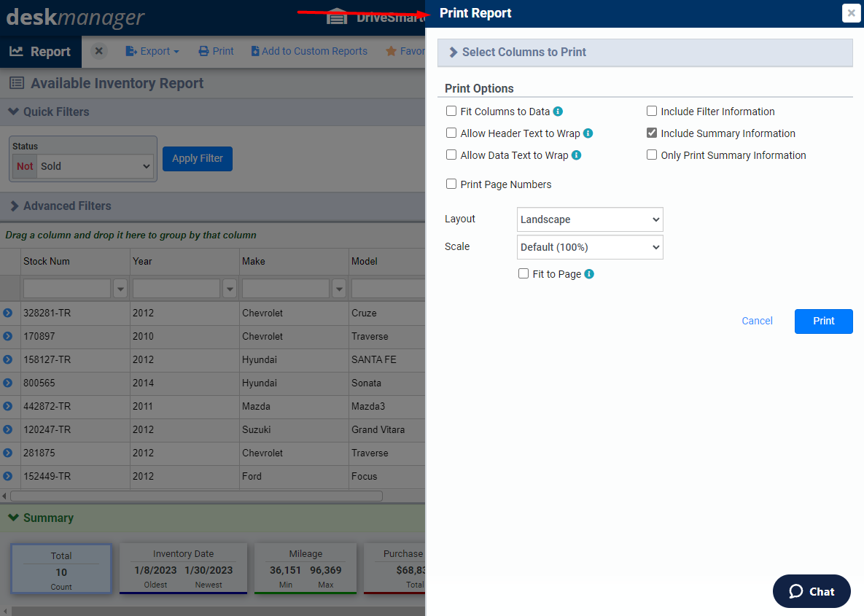Click the Stock Num filter input field
Image resolution: width=864 pixels, height=616 pixels.
[x=66, y=288]
